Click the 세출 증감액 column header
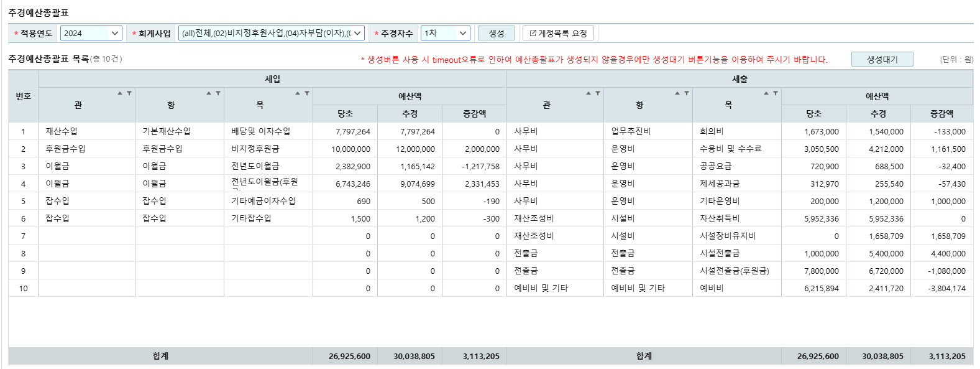This screenshot has height=369, width=980. (941, 113)
